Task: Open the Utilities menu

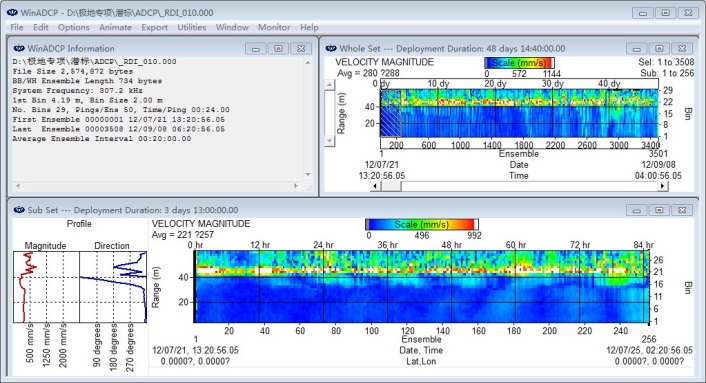Action: [x=191, y=27]
